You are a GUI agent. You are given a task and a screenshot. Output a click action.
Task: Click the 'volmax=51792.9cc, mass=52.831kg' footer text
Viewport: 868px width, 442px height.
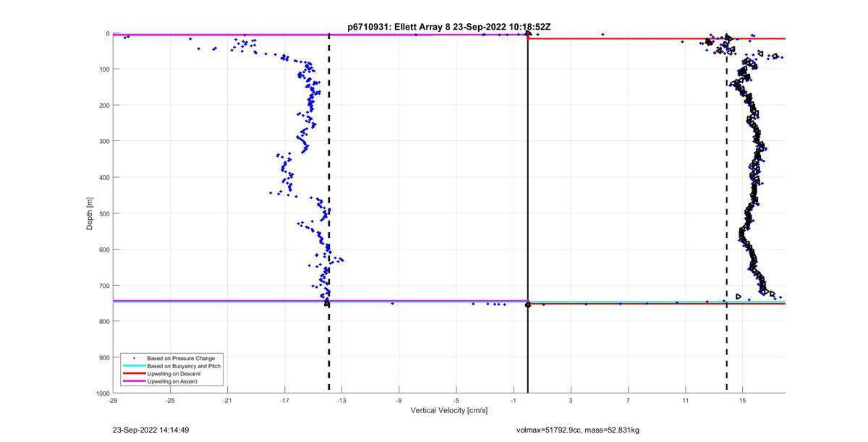tap(578, 430)
